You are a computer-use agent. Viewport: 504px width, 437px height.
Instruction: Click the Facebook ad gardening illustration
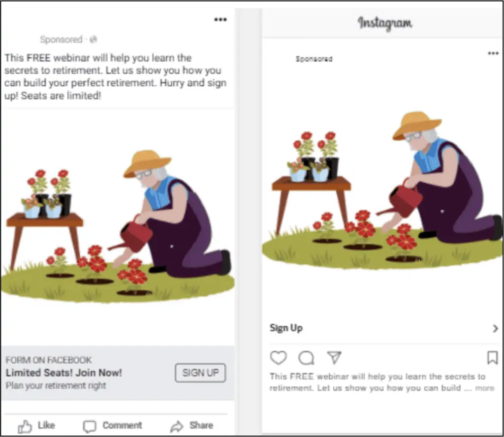(x=117, y=226)
